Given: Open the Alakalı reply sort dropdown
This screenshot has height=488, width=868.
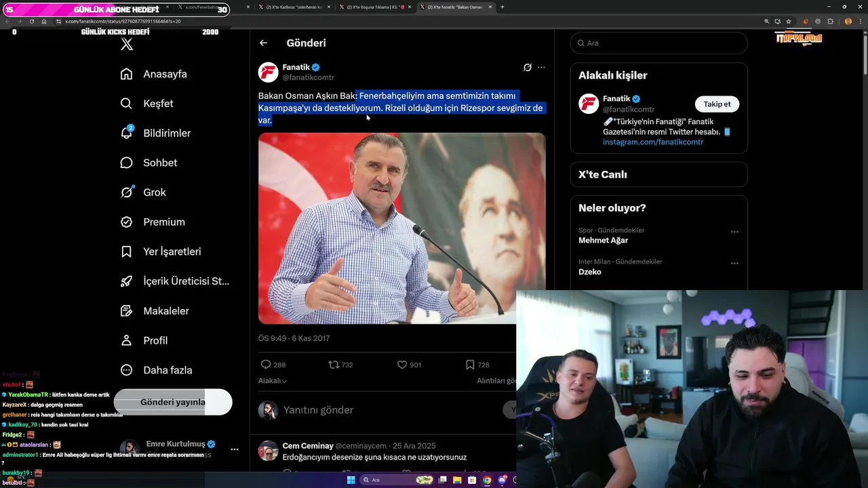Looking at the screenshot, I should [273, 381].
